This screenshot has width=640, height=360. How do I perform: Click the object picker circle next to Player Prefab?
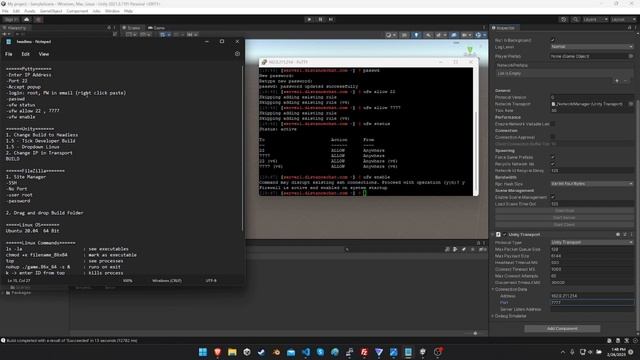pyautogui.click(x=631, y=56)
